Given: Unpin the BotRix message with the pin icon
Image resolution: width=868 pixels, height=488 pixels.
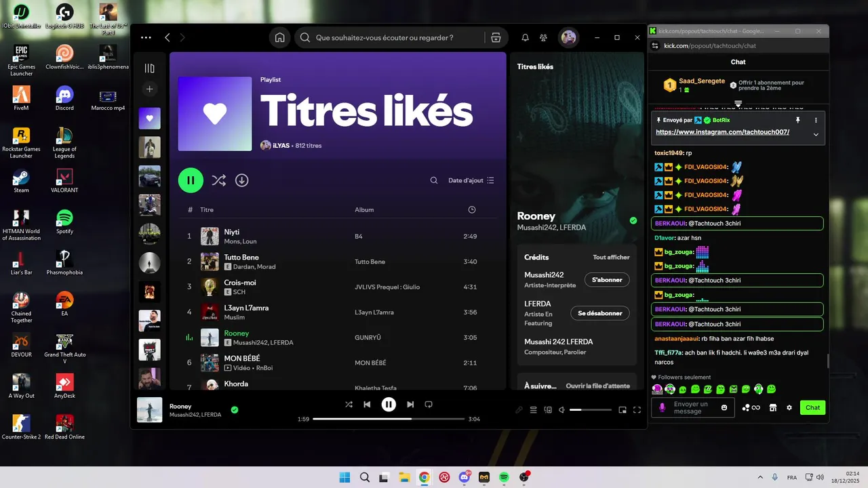Looking at the screenshot, I should click(x=797, y=120).
